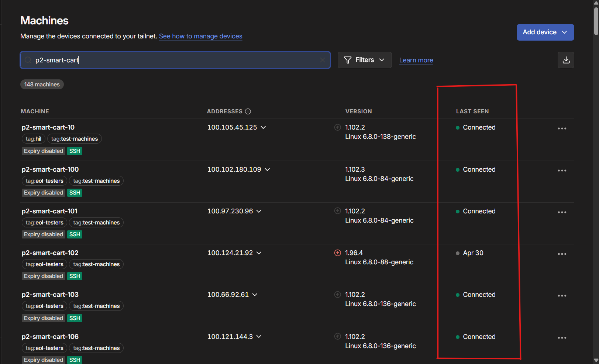
Task: Click update icon beside p2-smart-cart-106 version
Action: tap(337, 336)
